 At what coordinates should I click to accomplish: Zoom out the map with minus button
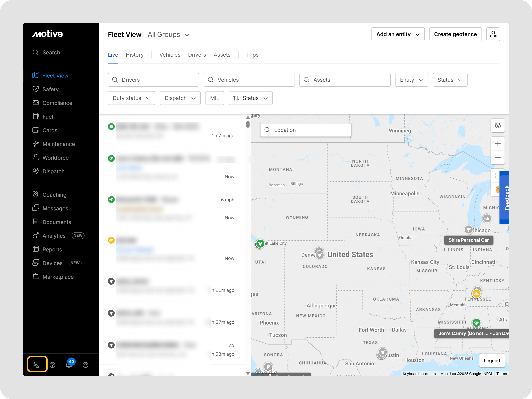point(497,158)
